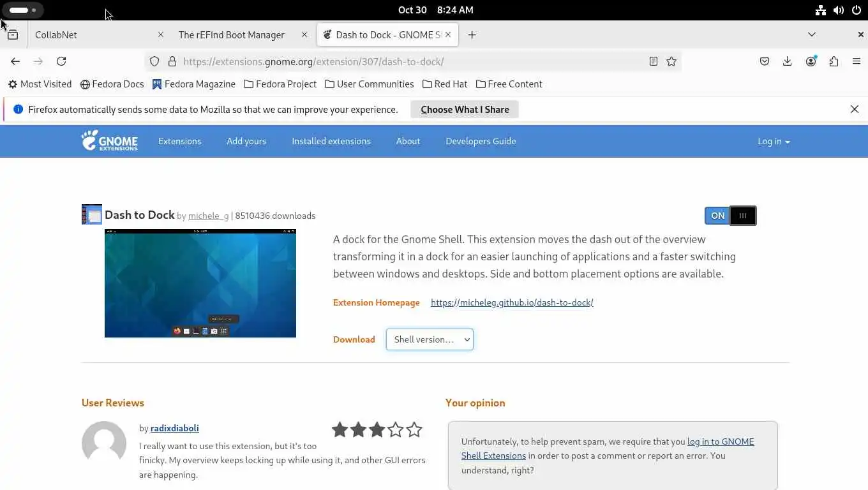
Task: Open the clock showing Oct 30 8:24 AM
Action: [x=436, y=10]
